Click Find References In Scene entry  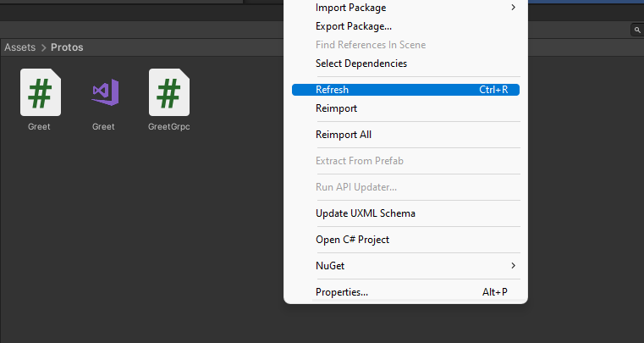coord(370,45)
